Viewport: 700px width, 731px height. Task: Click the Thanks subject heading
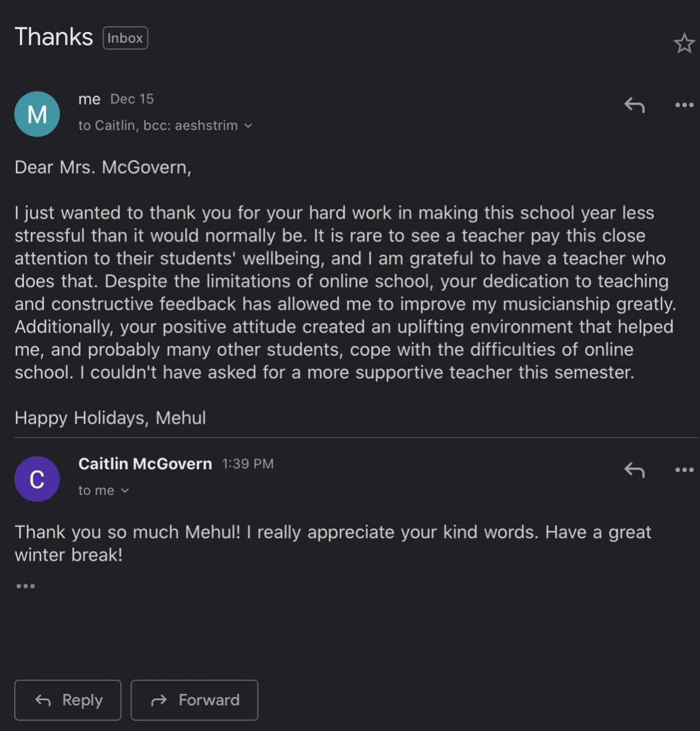(54, 37)
